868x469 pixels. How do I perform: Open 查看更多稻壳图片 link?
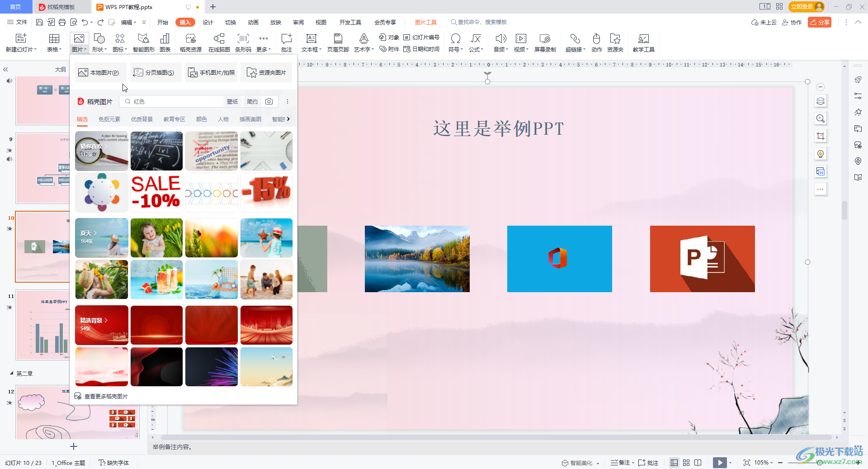(101, 396)
